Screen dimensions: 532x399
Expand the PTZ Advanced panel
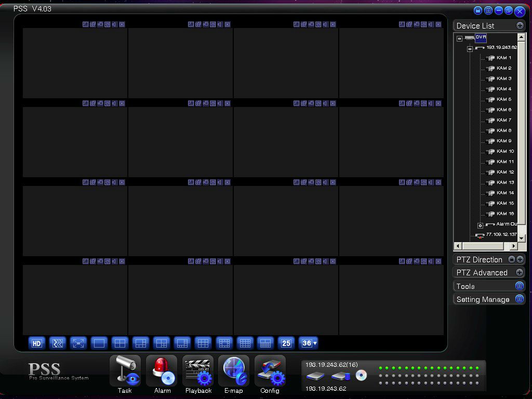(x=519, y=273)
